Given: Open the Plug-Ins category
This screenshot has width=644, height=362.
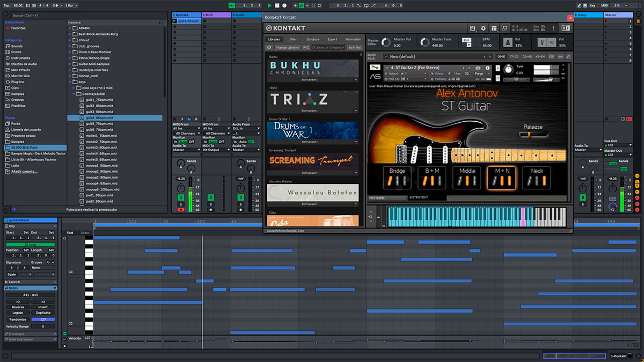Looking at the screenshot, I should pos(18,82).
